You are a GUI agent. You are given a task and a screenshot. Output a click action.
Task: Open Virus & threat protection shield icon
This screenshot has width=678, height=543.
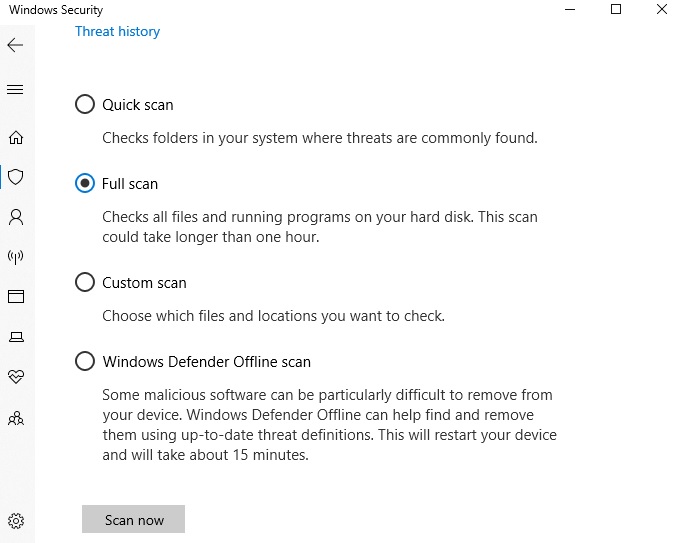[16, 177]
